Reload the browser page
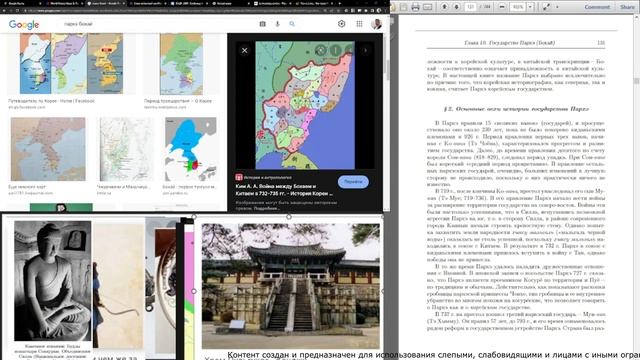The height and width of the screenshot is (360, 640). point(17,10)
